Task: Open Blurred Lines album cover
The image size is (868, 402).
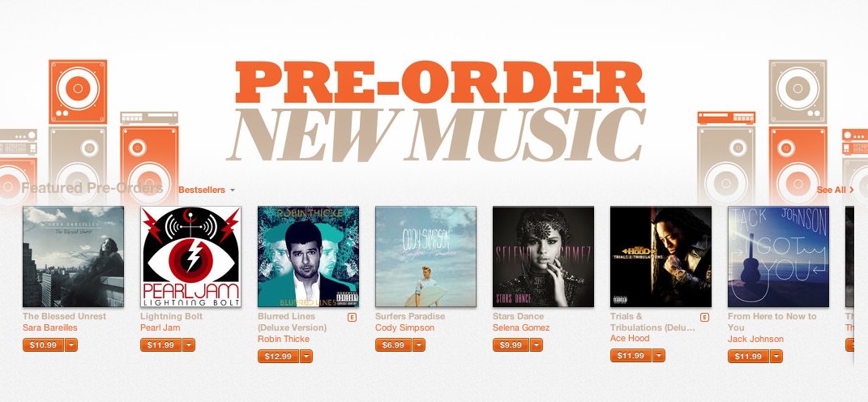Action: (308, 256)
